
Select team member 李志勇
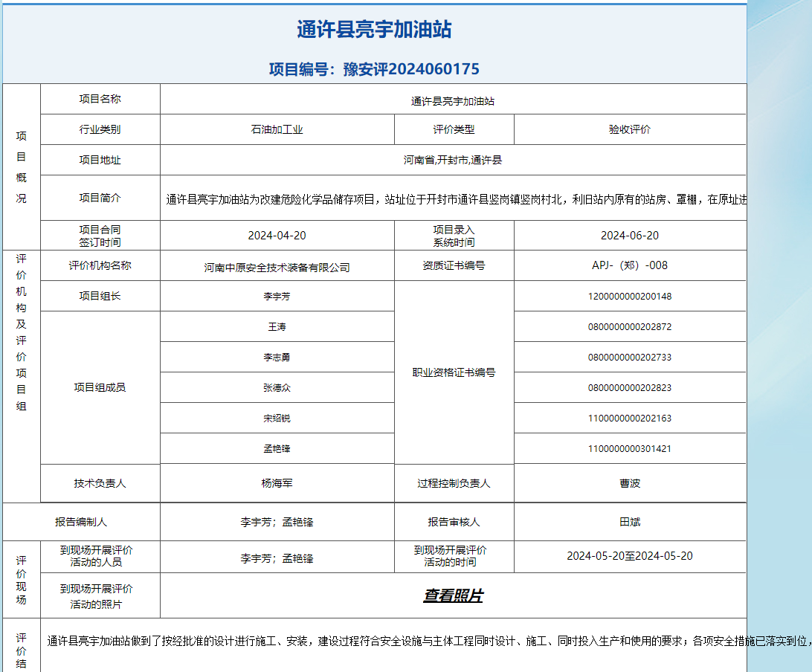(x=277, y=358)
